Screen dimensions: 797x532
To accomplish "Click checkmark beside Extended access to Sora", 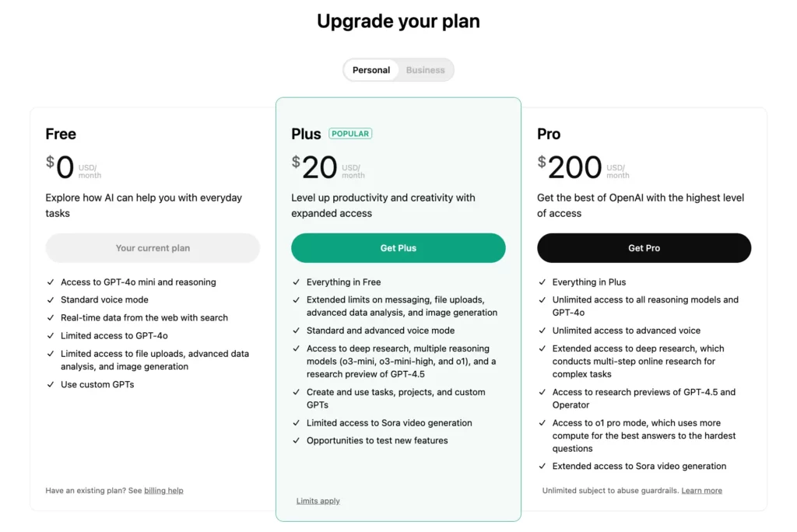I will [x=542, y=467].
